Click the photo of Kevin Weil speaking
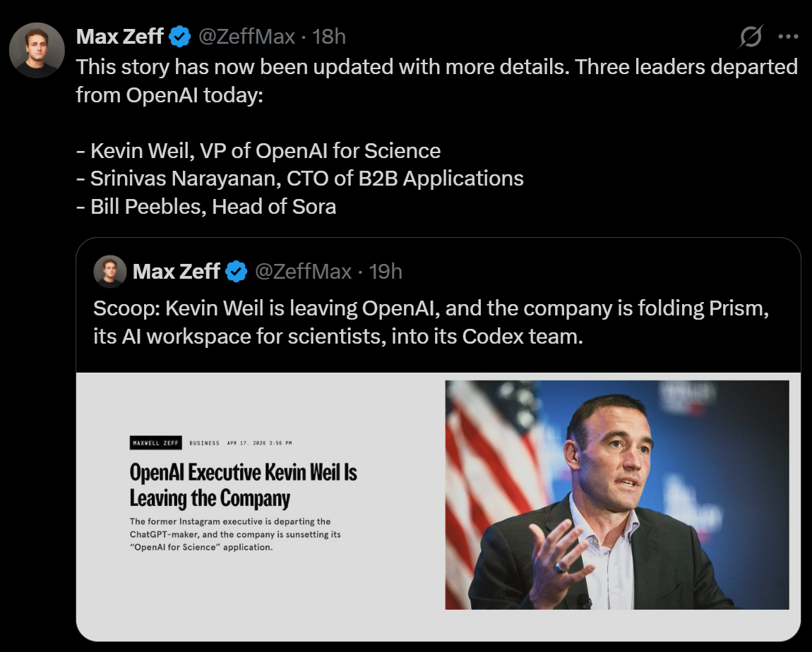The image size is (812, 652). pos(617,494)
